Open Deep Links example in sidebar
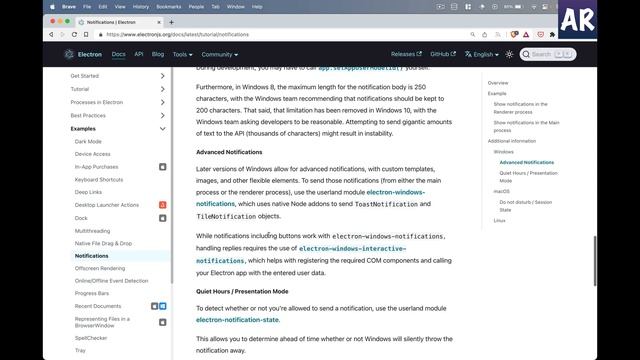This screenshot has height=360, width=640. click(88, 192)
